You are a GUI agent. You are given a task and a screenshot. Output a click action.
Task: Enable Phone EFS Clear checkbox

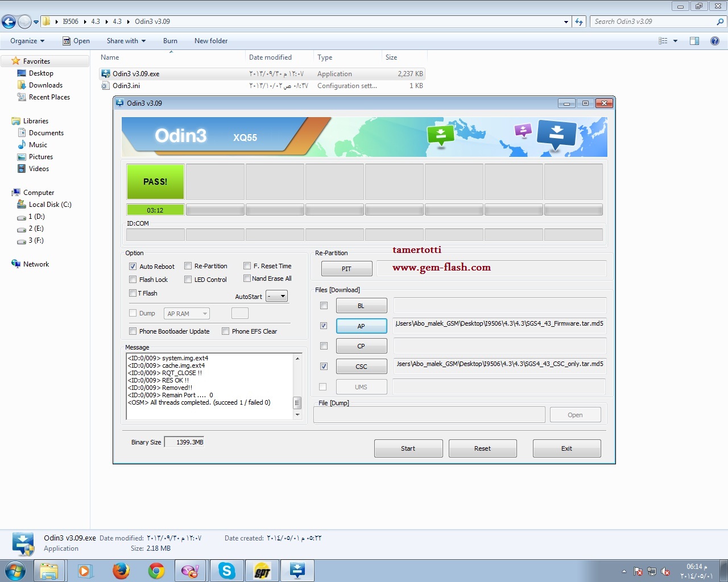[225, 331]
